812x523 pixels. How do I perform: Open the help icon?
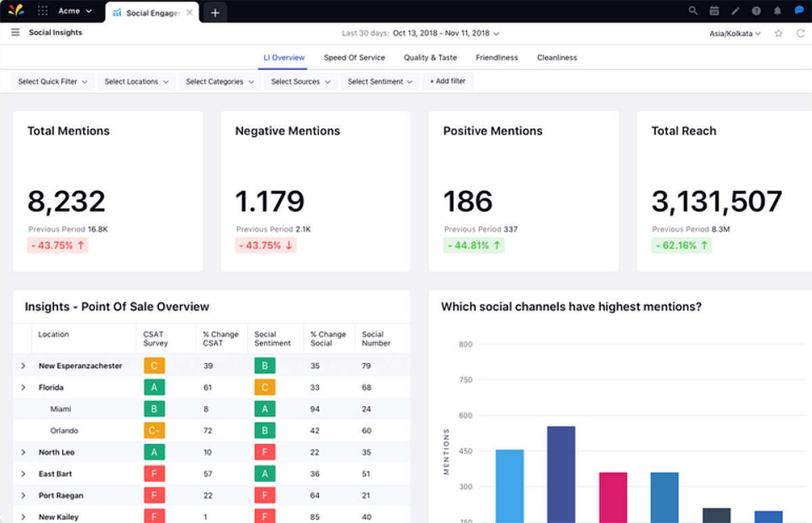757,11
